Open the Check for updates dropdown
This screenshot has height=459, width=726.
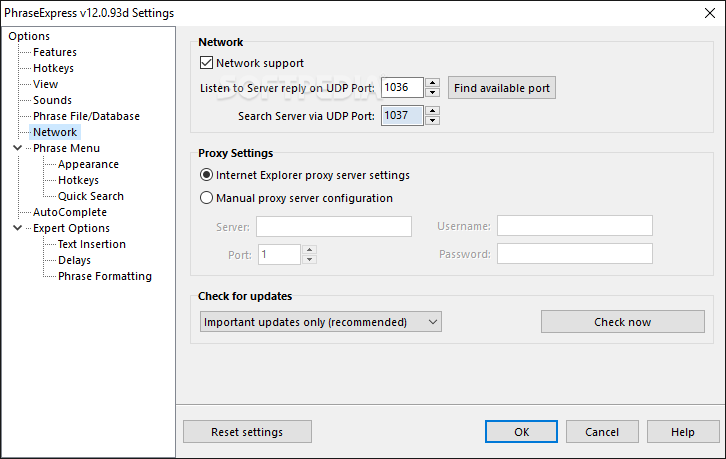[x=320, y=322]
